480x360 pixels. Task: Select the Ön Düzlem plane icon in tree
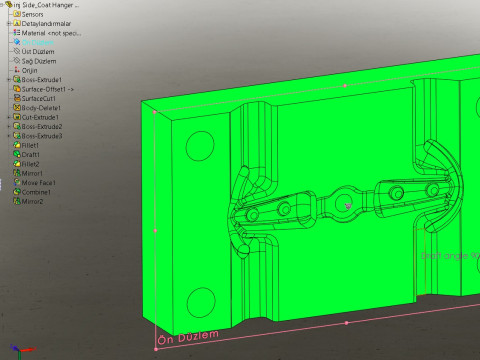(17, 42)
